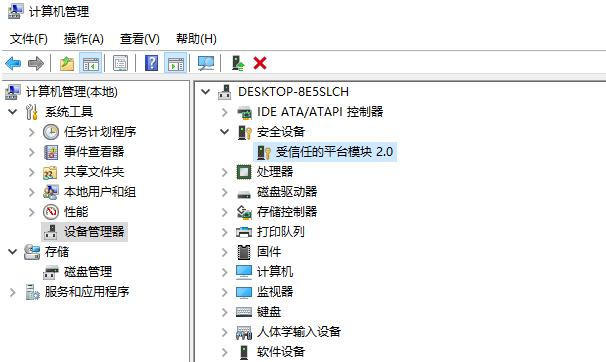The width and height of the screenshot is (606, 362).
Task: Click the Properties sheet toolbar icon
Action: [120, 63]
